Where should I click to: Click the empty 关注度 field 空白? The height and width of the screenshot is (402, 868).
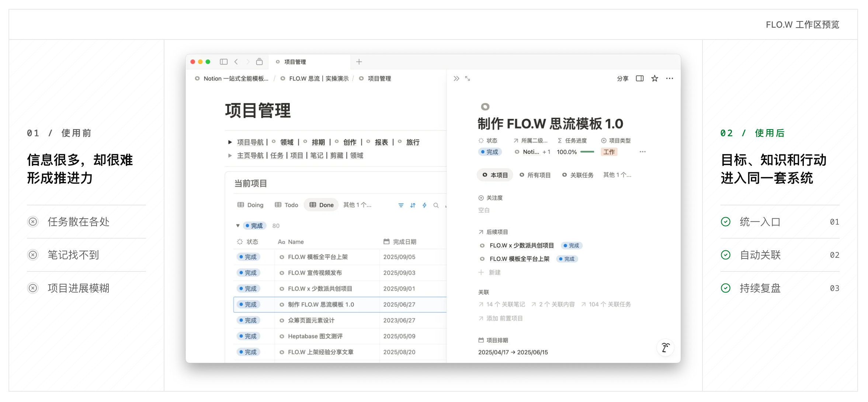coord(484,210)
